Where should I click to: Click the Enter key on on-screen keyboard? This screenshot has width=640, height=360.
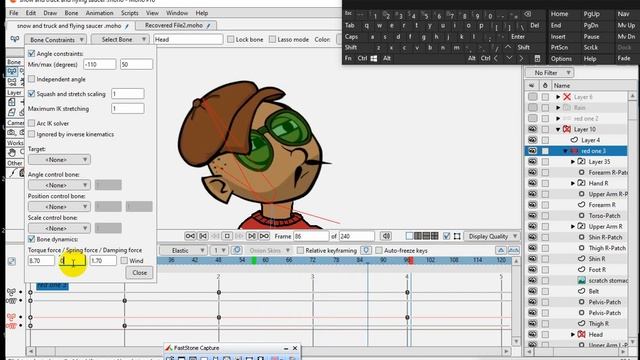pos(518,36)
